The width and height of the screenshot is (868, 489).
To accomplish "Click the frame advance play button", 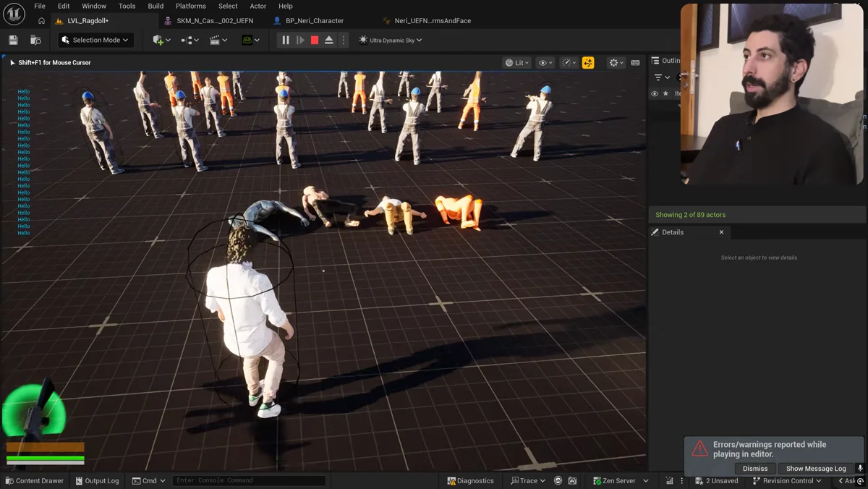I will [x=300, y=41].
